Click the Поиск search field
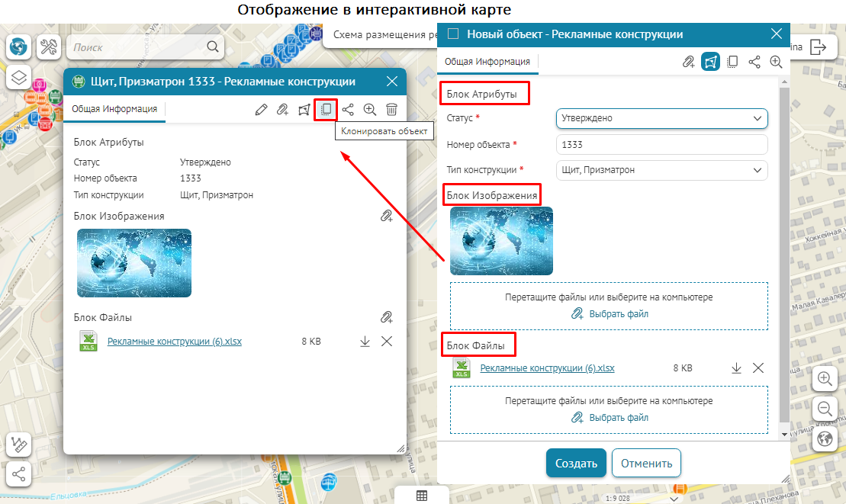Image resolution: width=846 pixels, height=504 pixels. [145, 47]
